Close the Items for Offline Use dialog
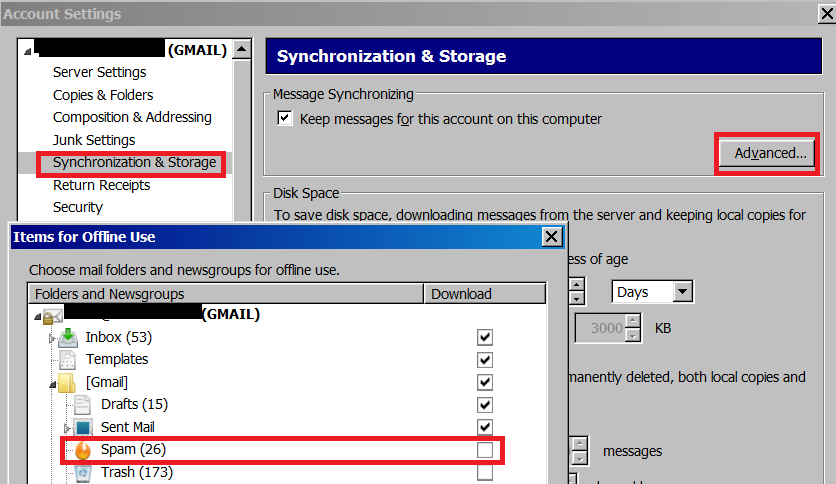 pos(550,237)
